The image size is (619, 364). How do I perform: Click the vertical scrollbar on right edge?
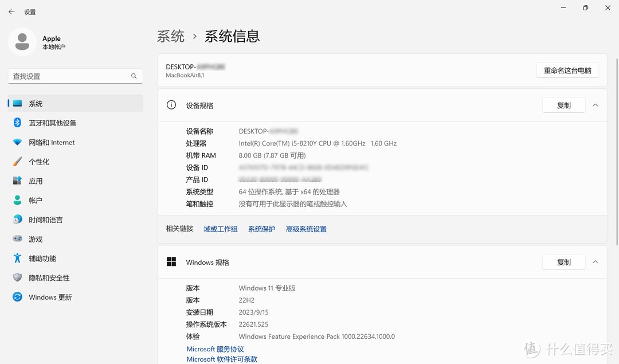pyautogui.click(x=617, y=152)
